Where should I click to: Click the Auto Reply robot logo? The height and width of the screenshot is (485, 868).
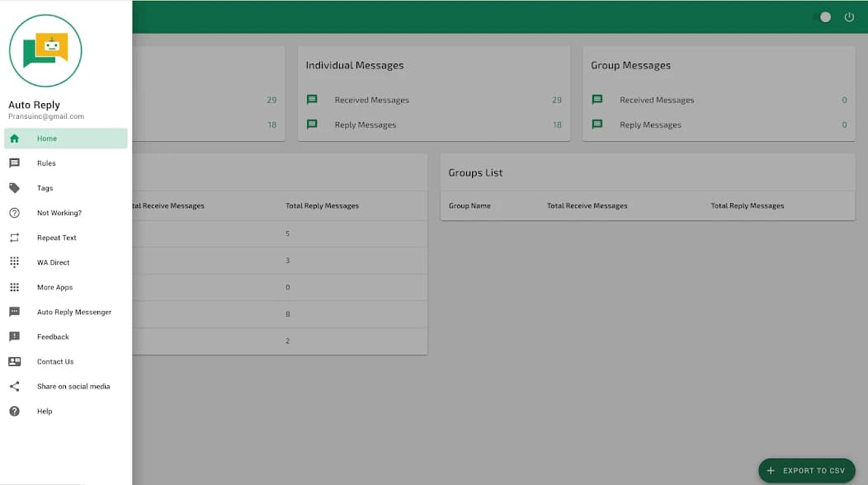coord(45,50)
